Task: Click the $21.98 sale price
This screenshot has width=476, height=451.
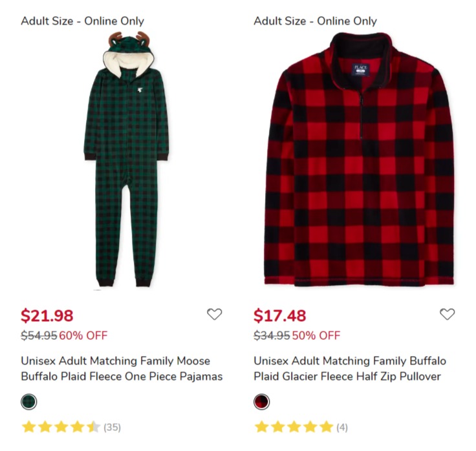Action: (47, 315)
